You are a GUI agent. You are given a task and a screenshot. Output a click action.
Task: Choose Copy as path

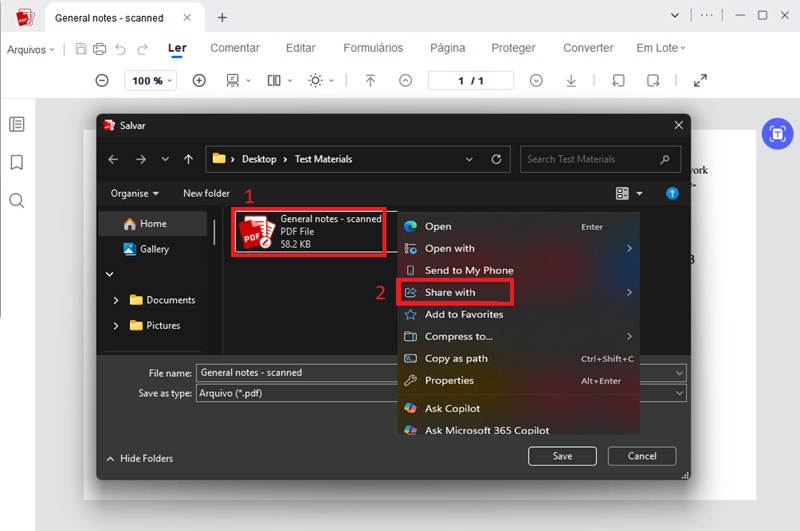pyautogui.click(x=518, y=359)
